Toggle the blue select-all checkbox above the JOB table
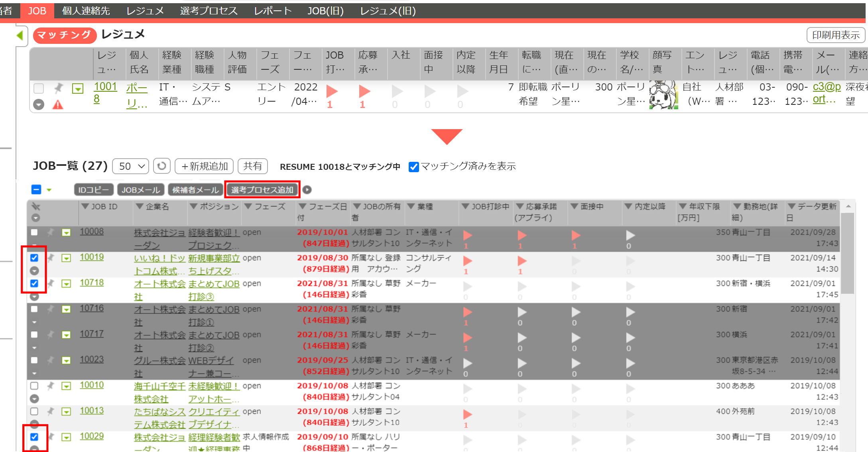The image size is (868, 452). tap(36, 189)
